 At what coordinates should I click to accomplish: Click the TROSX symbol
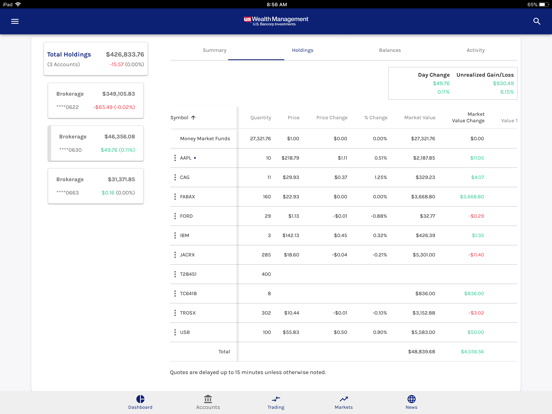[188, 313]
